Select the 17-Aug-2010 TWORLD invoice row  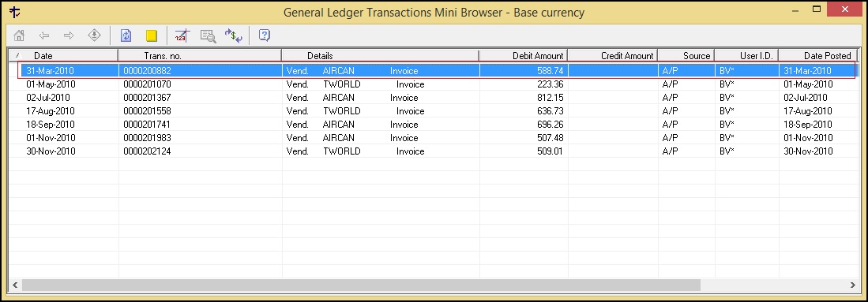(433, 111)
